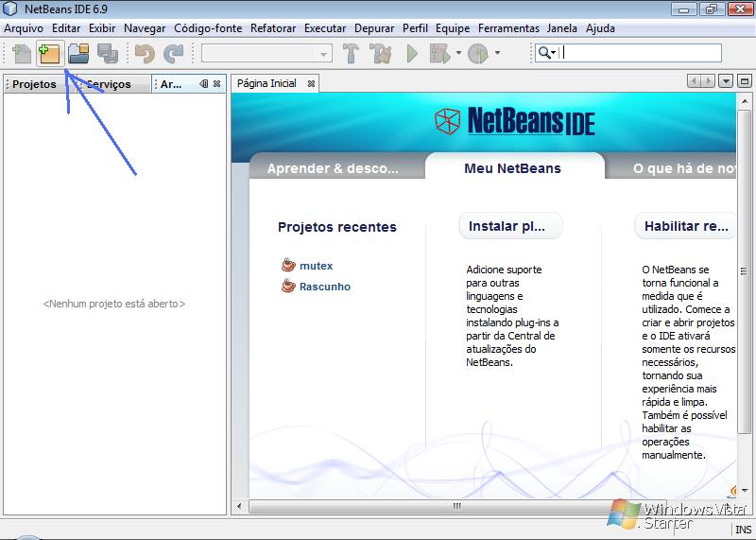Click the vertical scrollbar down arrow

745,490
